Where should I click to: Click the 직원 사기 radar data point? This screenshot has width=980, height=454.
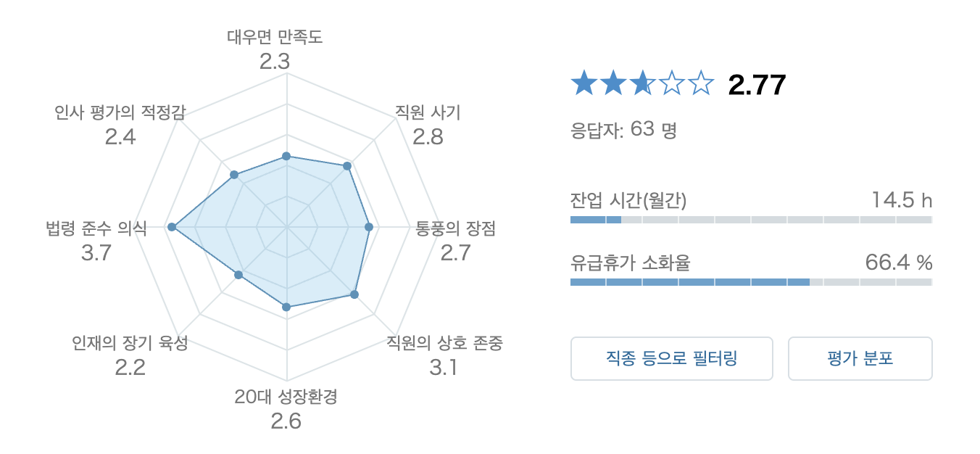pos(347,166)
